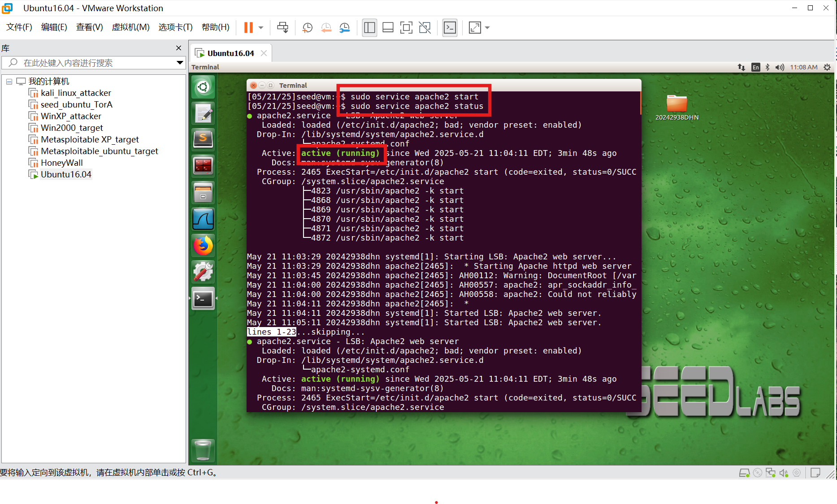This screenshot has height=504, width=837.
Task: Open the VMware message log icon
Action: [815, 473]
